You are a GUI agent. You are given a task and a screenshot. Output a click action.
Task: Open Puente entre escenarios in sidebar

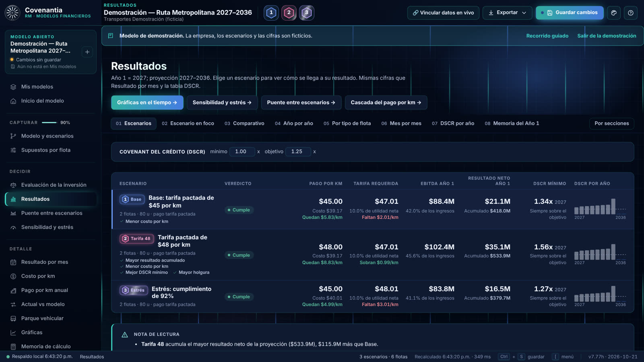click(x=51, y=213)
